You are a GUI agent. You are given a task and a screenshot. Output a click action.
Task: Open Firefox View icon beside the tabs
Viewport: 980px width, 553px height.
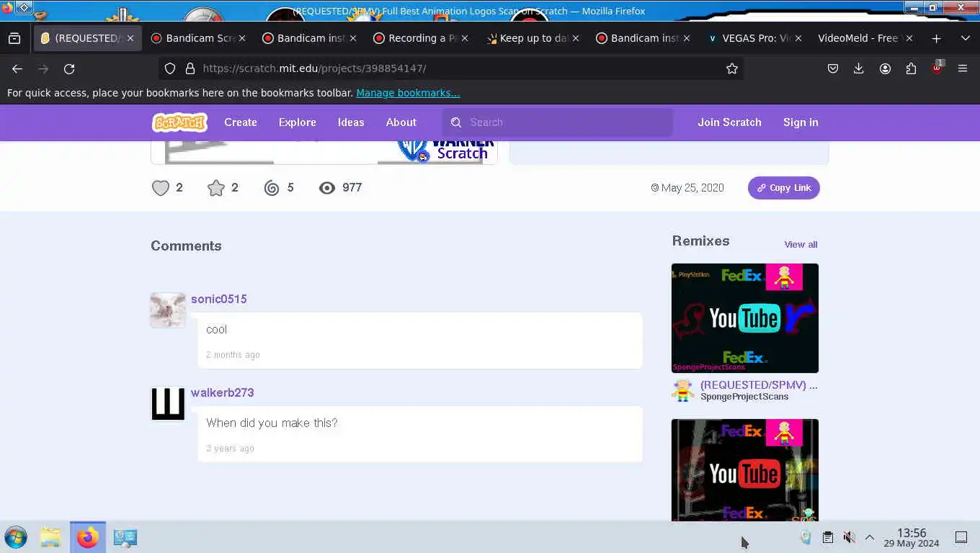coord(14,38)
